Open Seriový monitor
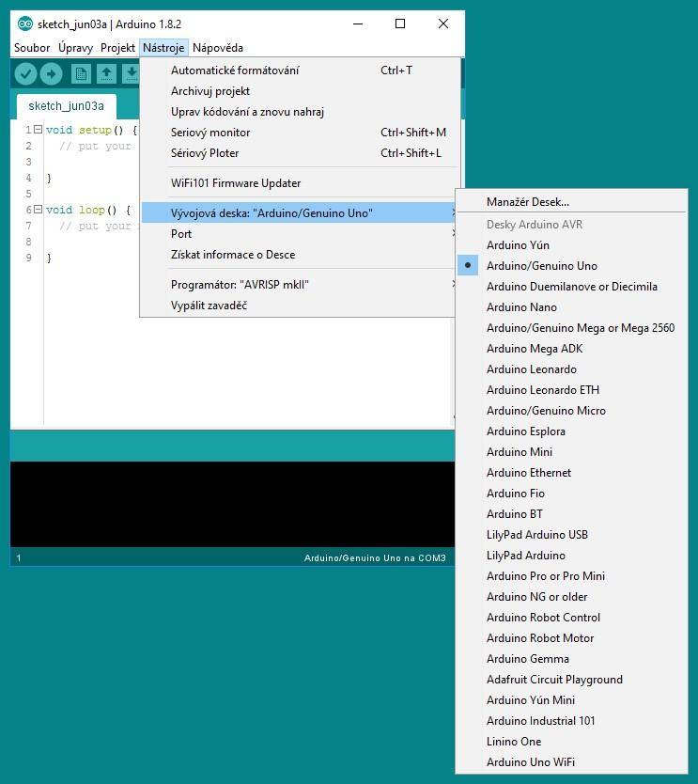This screenshot has width=698, height=784. [299, 133]
